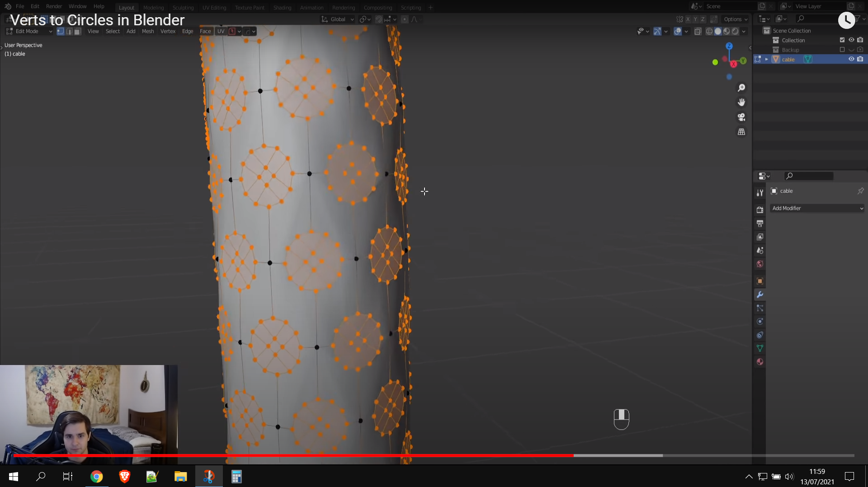Viewport: 868px width, 487px height.
Task: Switch to the UV Editing workspace tab
Action: [x=214, y=8]
